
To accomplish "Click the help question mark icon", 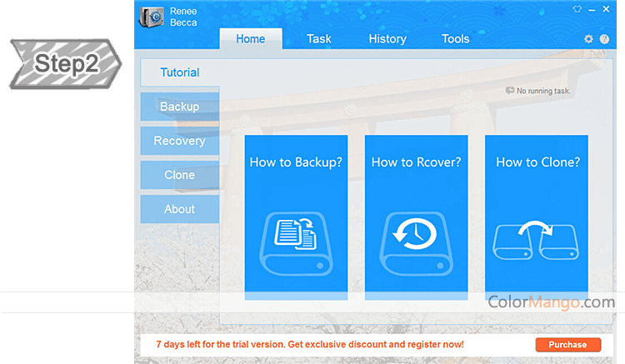I will (604, 39).
